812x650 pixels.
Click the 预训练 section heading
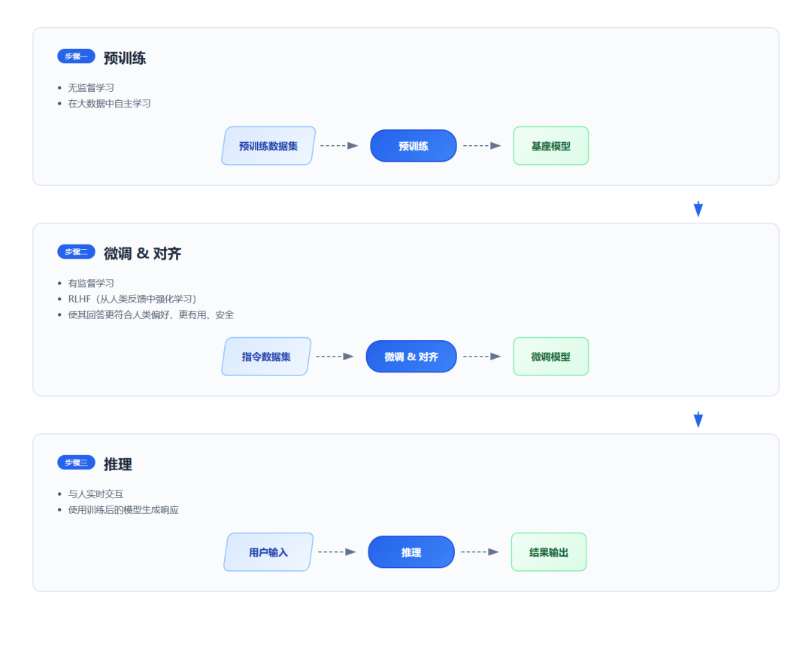(x=125, y=57)
